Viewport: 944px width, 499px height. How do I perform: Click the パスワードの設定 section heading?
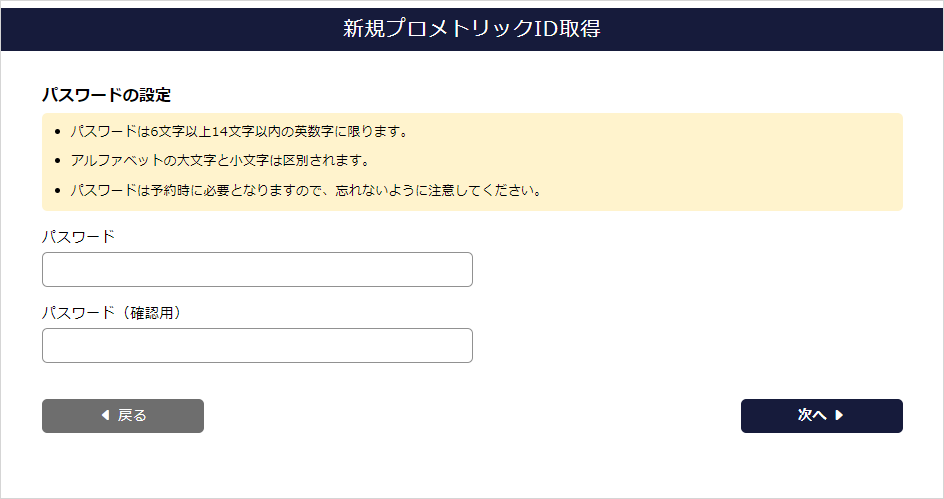point(106,95)
